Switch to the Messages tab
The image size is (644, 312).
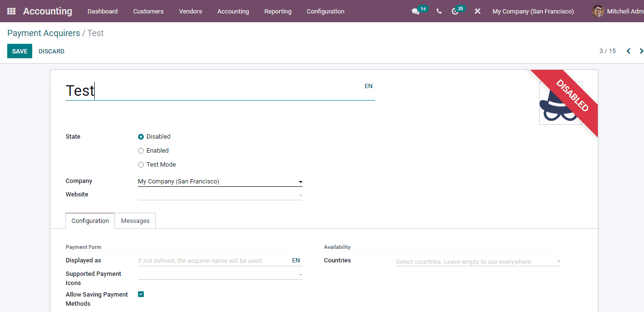pos(135,221)
